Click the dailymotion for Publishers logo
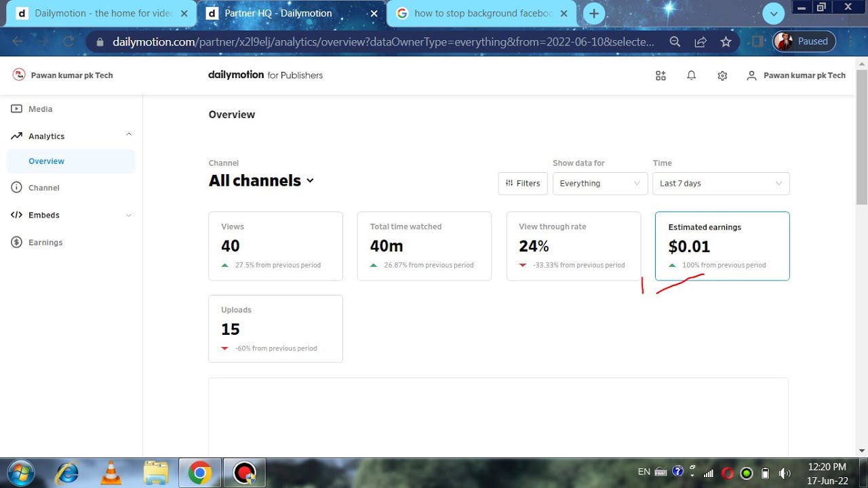The width and height of the screenshot is (868, 488). pyautogui.click(x=265, y=75)
